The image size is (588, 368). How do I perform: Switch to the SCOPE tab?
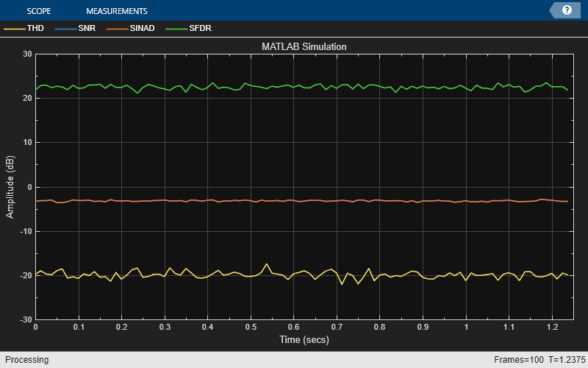(39, 11)
